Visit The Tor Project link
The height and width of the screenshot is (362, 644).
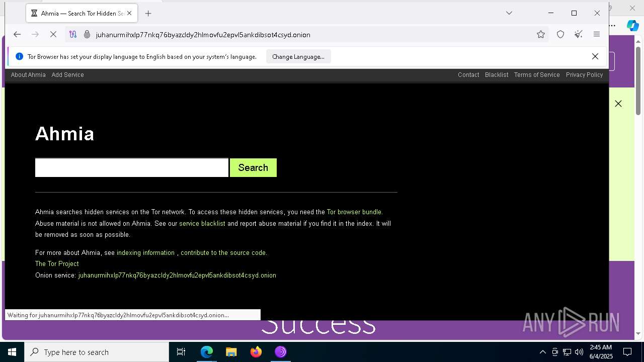pos(57,264)
